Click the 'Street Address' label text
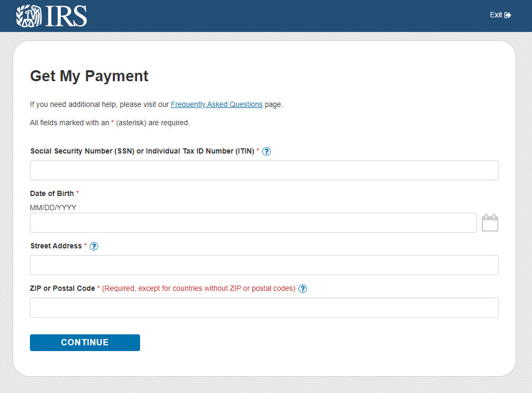Screen dimensions: 532x393 coord(56,246)
